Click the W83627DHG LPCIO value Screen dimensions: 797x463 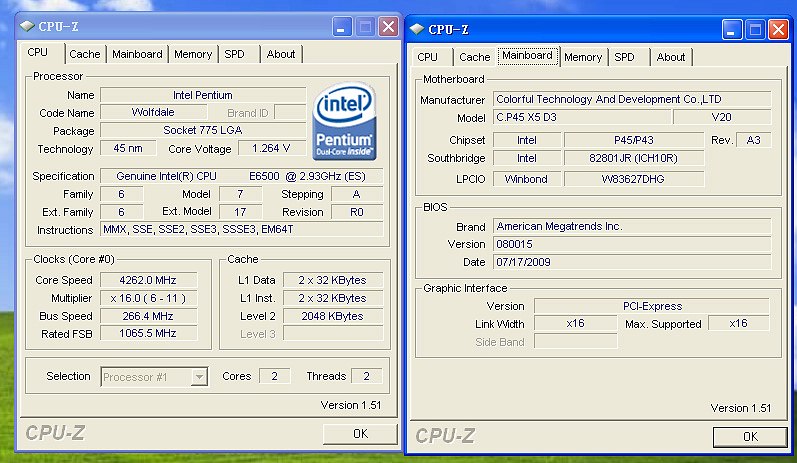pos(634,179)
